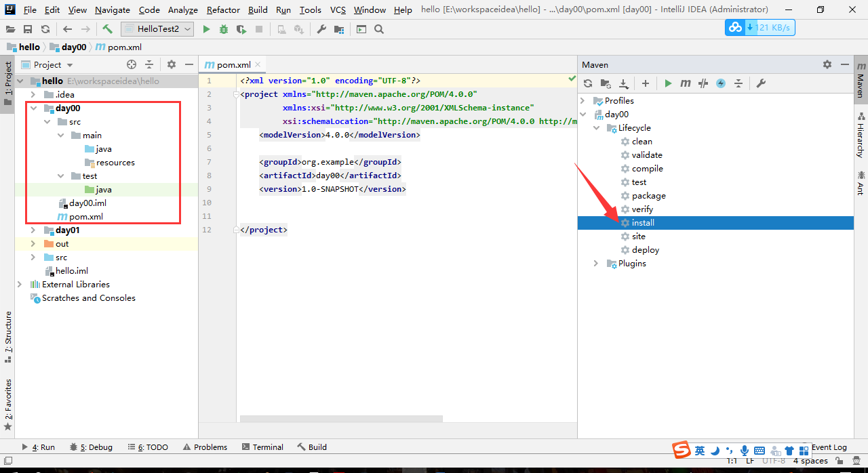Image resolution: width=868 pixels, height=473 pixels.
Task: Open the Problems tool window
Action: tap(205, 447)
